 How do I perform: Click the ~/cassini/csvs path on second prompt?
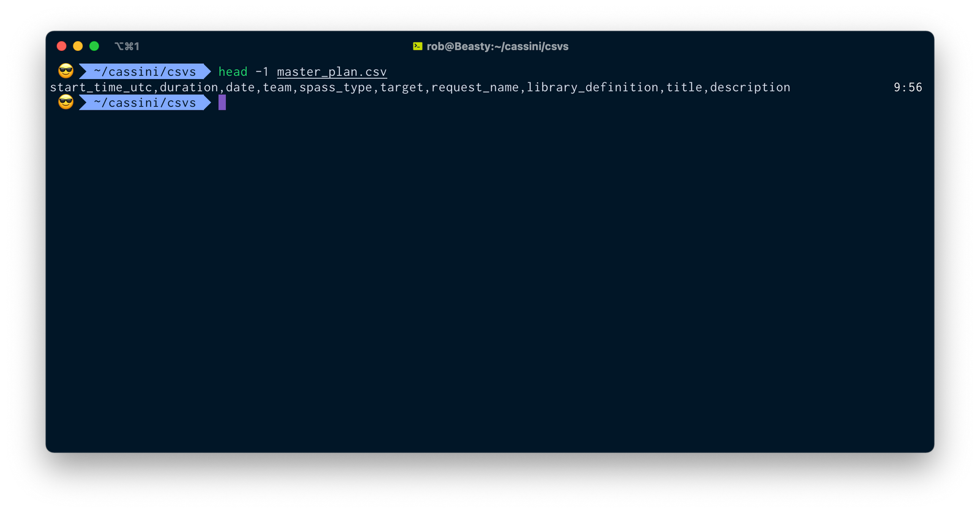[x=145, y=103]
